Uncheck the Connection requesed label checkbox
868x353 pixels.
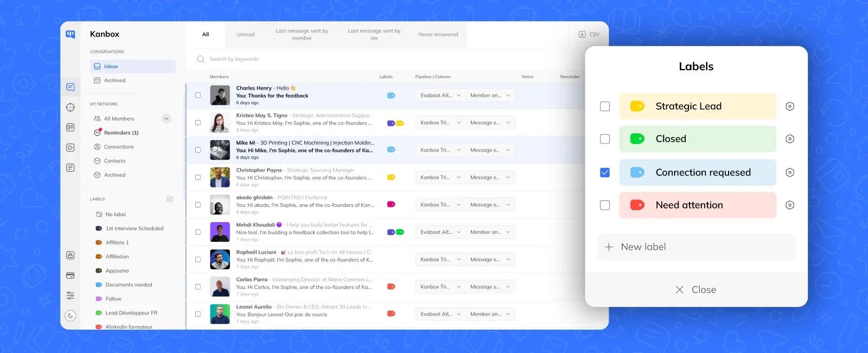605,173
